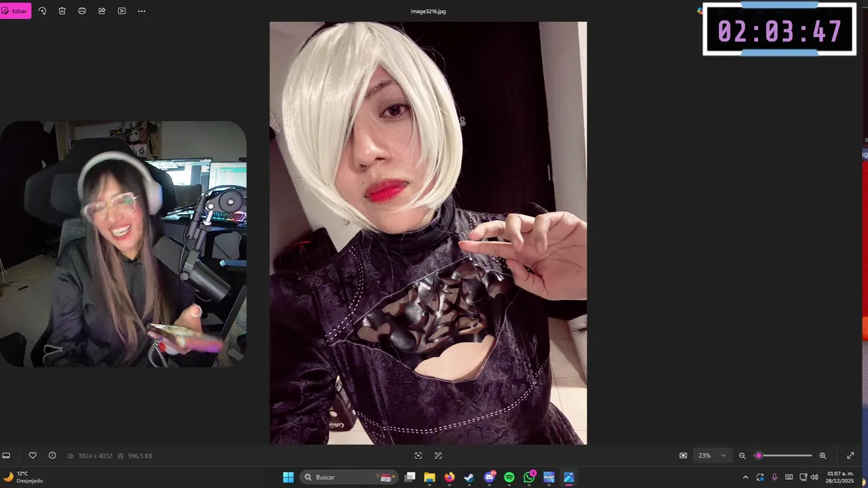Open Steam from the taskbar
Viewport: 868px width, 488px height.
click(x=469, y=477)
